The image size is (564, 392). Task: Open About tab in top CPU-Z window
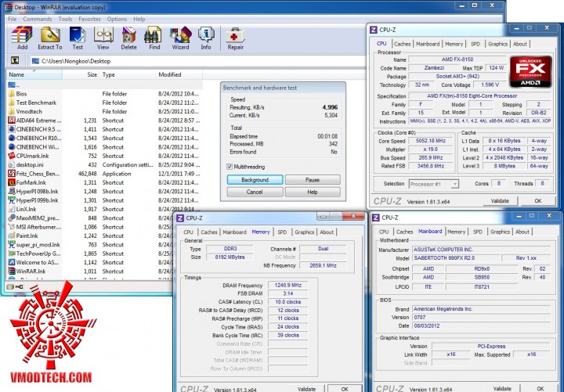(x=520, y=44)
